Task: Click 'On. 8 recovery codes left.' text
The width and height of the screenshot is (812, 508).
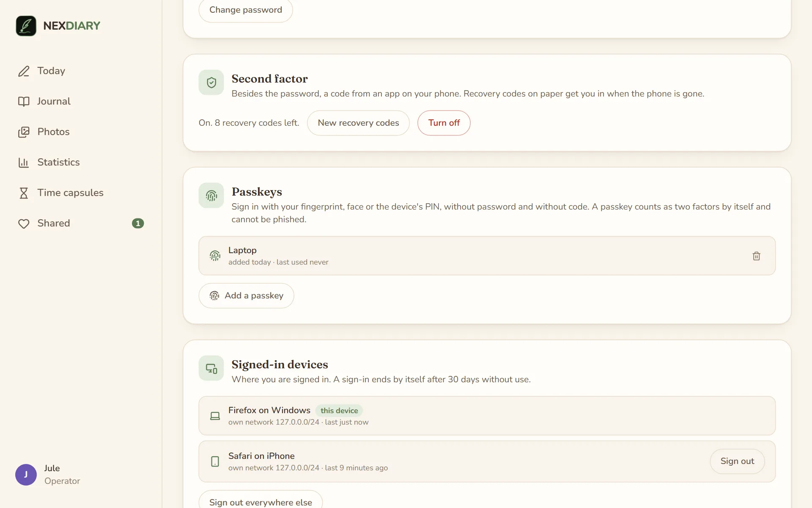Action: coord(249,123)
